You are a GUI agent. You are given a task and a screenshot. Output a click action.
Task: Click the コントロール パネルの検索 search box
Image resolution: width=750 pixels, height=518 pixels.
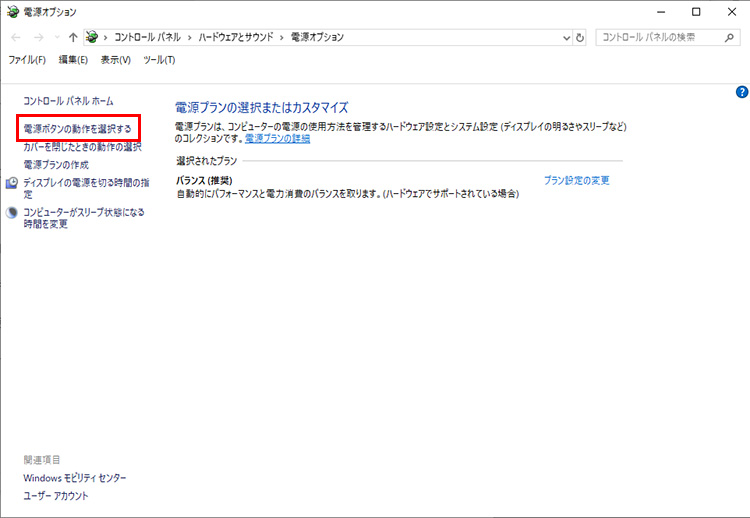[660, 37]
